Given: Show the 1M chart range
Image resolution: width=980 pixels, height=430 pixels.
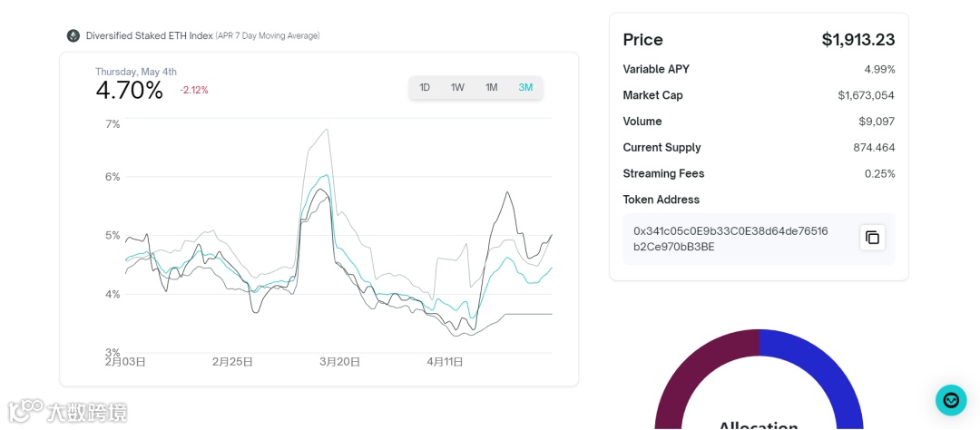Looking at the screenshot, I should click(x=491, y=88).
